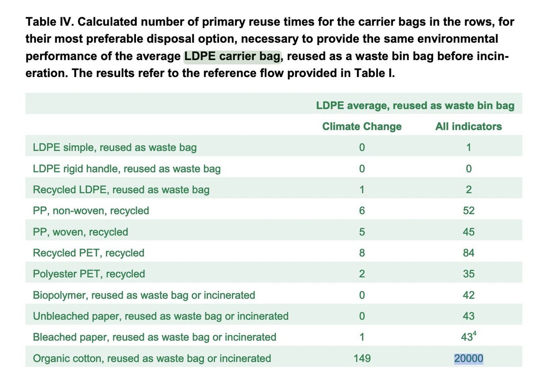Image resolution: width=551 pixels, height=392 pixels.
Task: Select the 'All indicators' column header
Action: (468, 126)
